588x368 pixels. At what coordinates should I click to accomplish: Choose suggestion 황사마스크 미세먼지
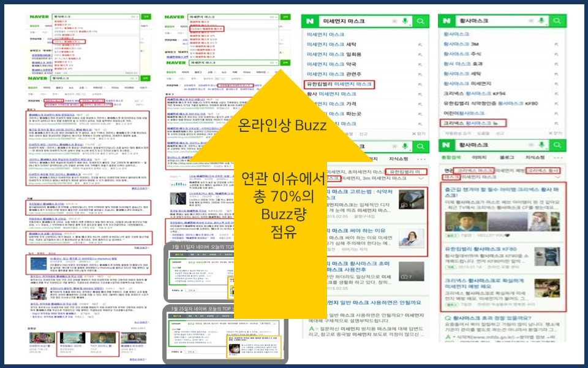[467, 83]
